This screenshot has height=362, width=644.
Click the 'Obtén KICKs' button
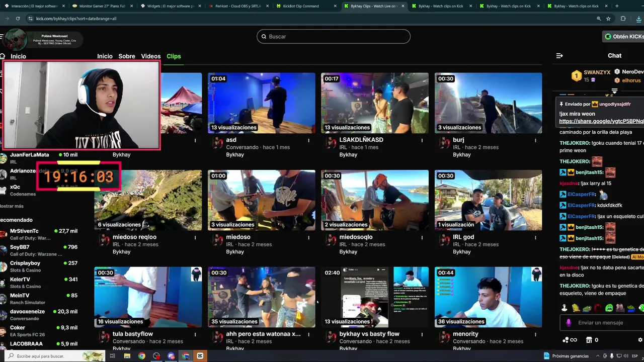[x=624, y=37]
